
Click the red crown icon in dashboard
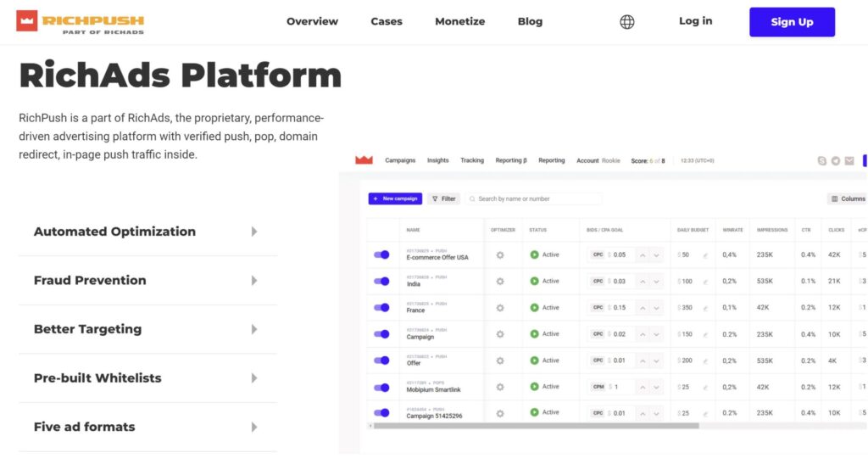pyautogui.click(x=364, y=160)
